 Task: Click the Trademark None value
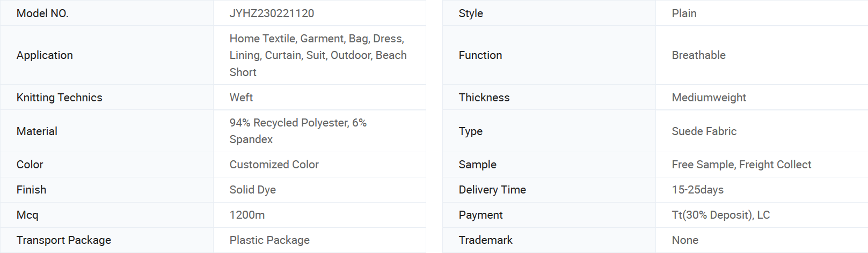point(685,240)
